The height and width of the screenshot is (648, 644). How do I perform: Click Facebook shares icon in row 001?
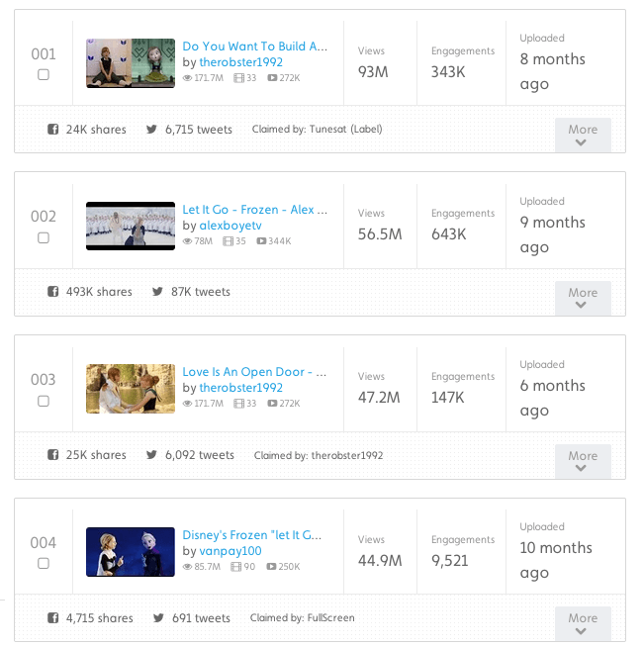pos(52,129)
